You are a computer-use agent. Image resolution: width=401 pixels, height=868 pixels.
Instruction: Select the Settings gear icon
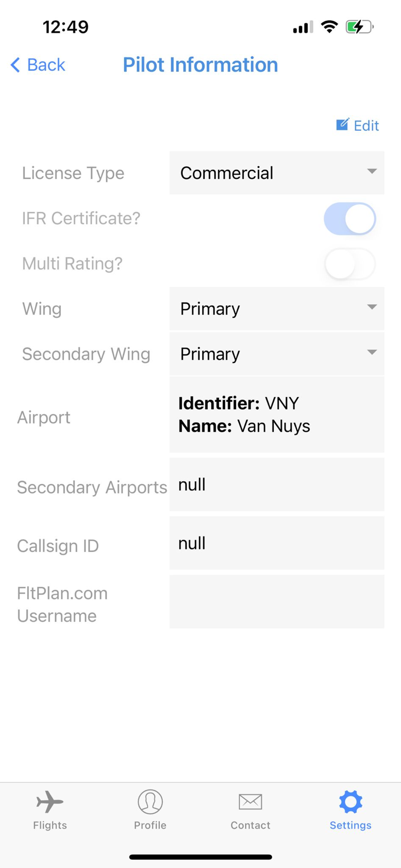point(351,801)
